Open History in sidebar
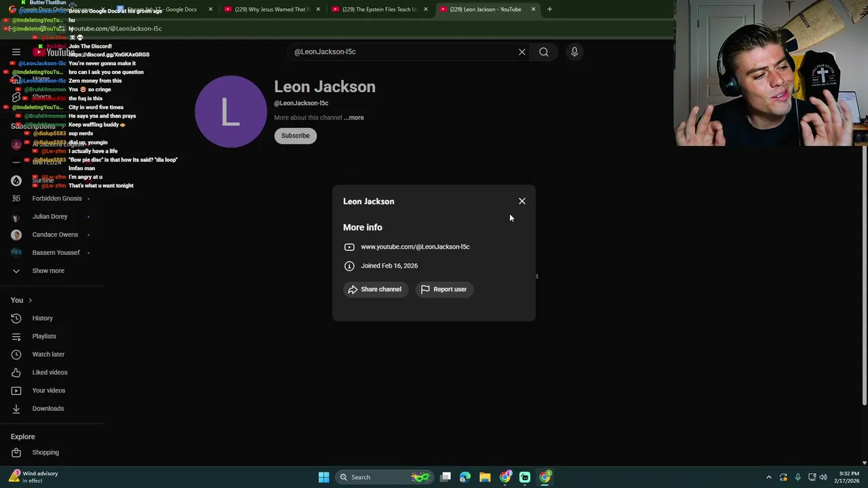This screenshot has width=868, height=488. [x=53, y=318]
